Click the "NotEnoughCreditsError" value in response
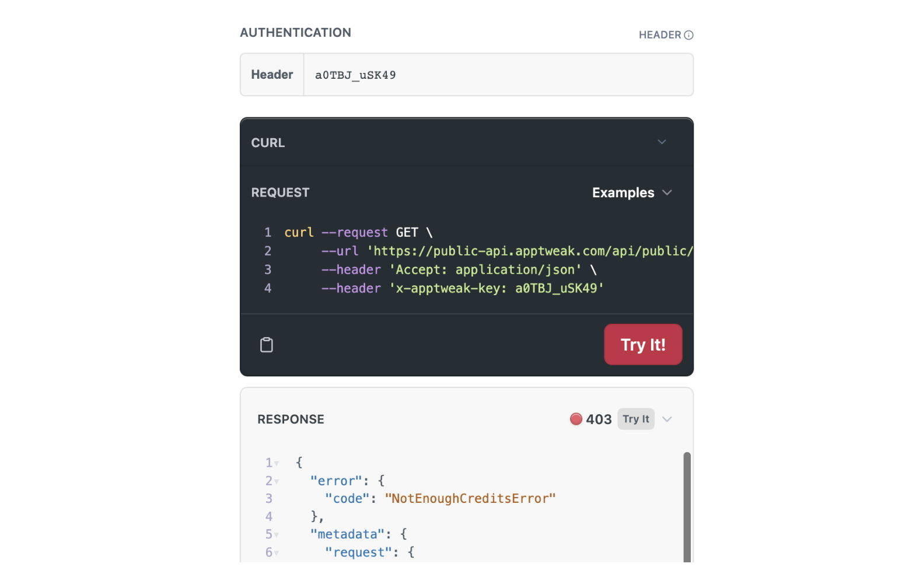 click(x=470, y=499)
